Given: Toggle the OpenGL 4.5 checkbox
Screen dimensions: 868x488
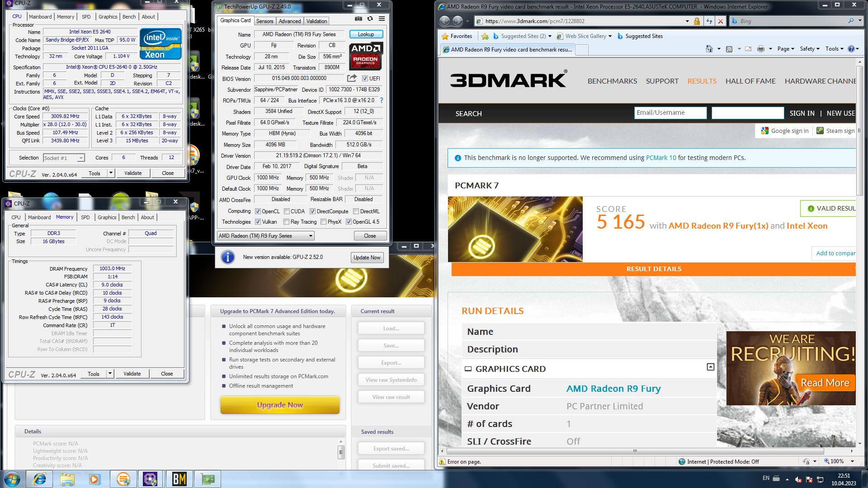Looking at the screenshot, I should point(349,222).
